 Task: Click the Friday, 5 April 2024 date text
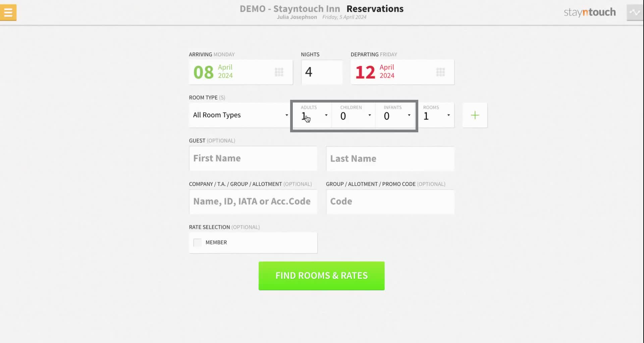pos(344,17)
